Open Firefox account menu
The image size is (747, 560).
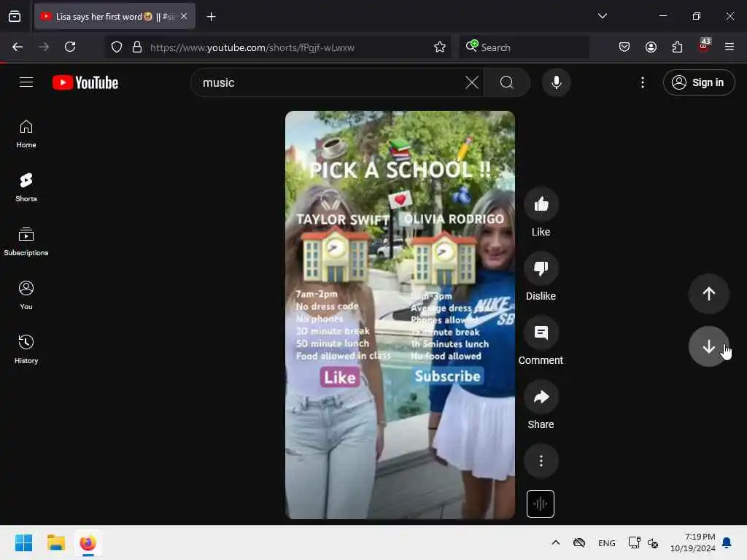click(651, 47)
